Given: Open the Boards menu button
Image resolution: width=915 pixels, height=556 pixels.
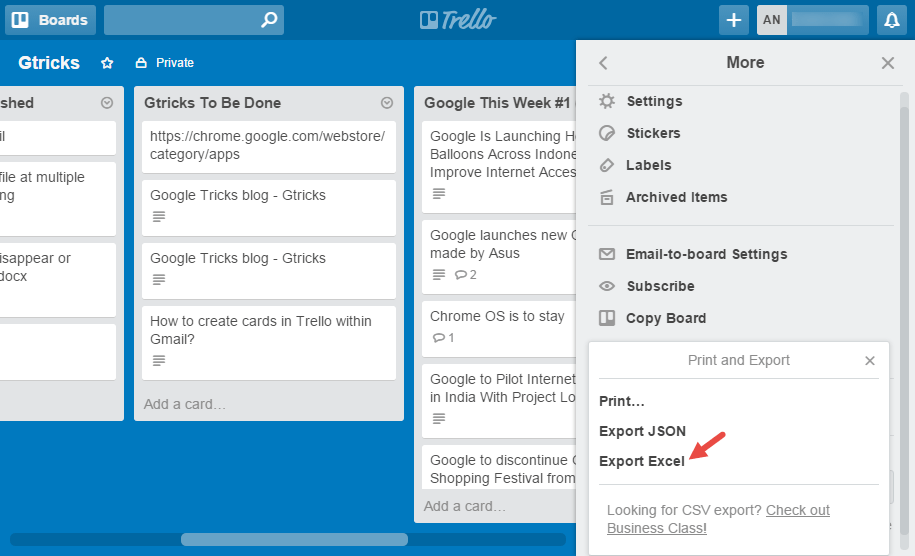Looking at the screenshot, I should tap(50, 20).
